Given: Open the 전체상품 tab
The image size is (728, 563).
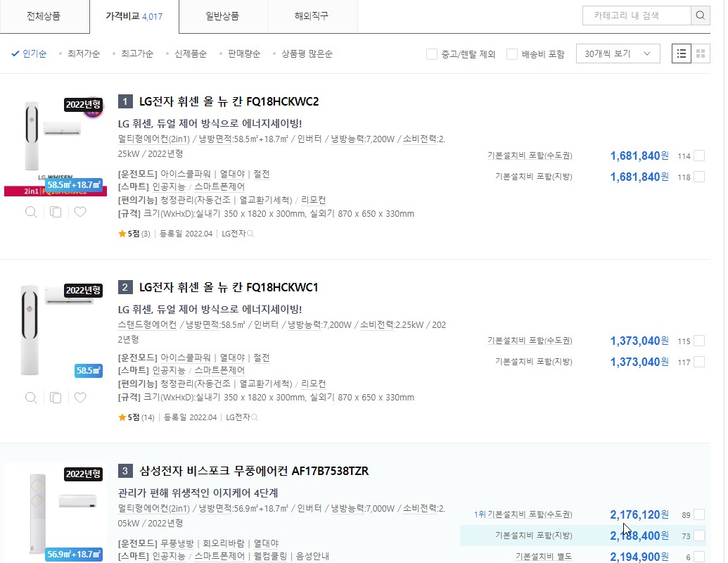Looking at the screenshot, I should (44, 16).
